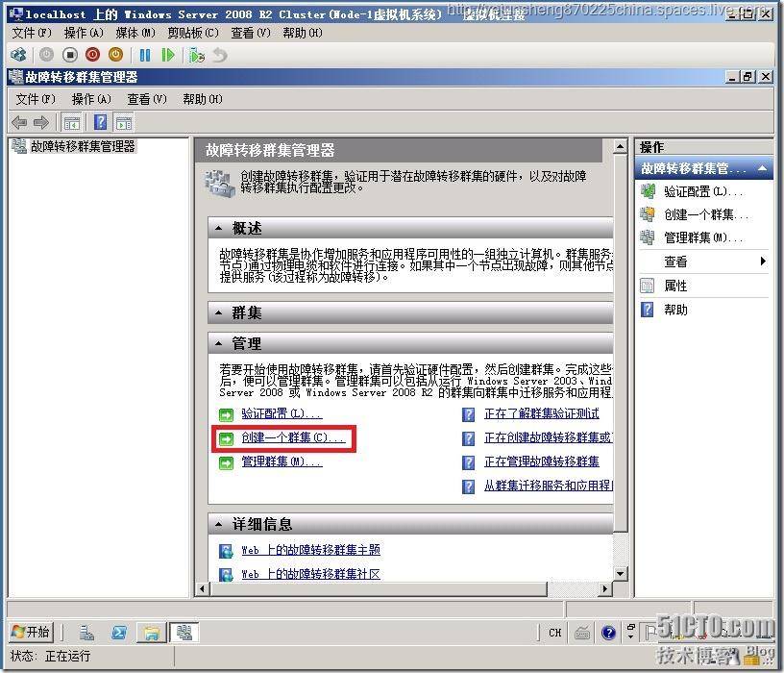
Task: Click the VM Start power icon
Action: (x=46, y=55)
